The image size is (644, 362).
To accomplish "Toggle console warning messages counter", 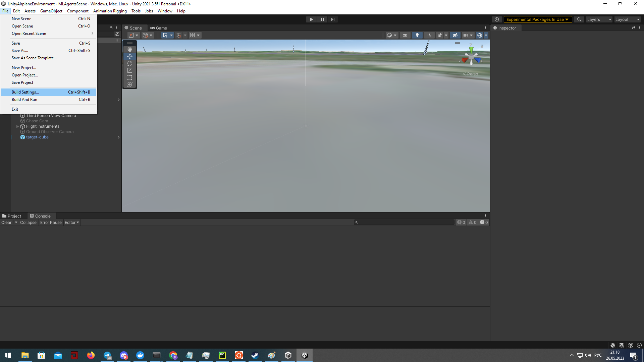I will pyautogui.click(x=472, y=223).
